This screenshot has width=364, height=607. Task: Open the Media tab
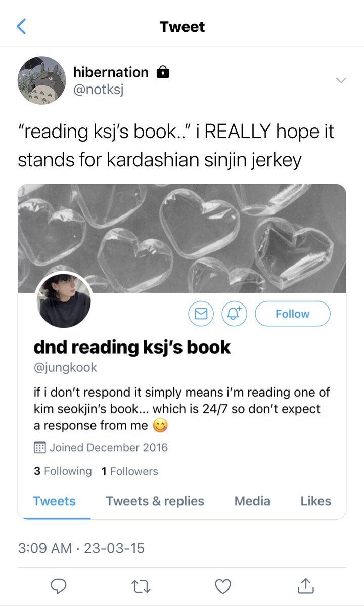click(252, 501)
